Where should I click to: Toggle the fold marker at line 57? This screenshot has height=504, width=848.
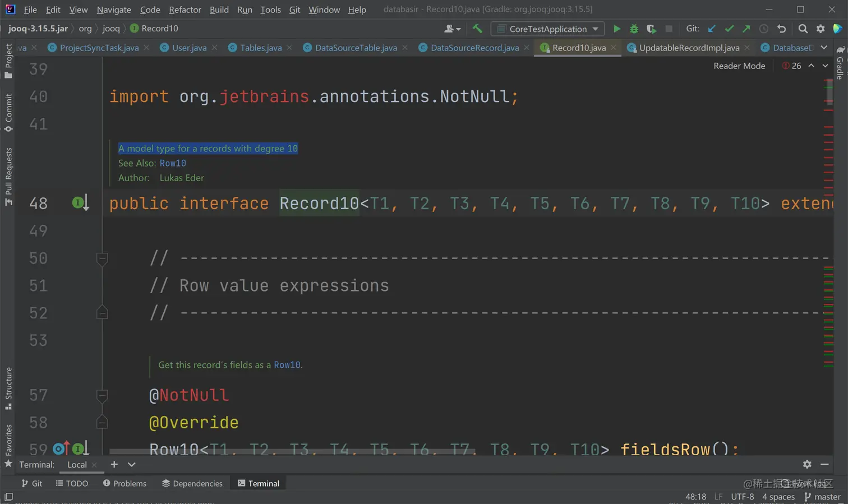tap(102, 396)
